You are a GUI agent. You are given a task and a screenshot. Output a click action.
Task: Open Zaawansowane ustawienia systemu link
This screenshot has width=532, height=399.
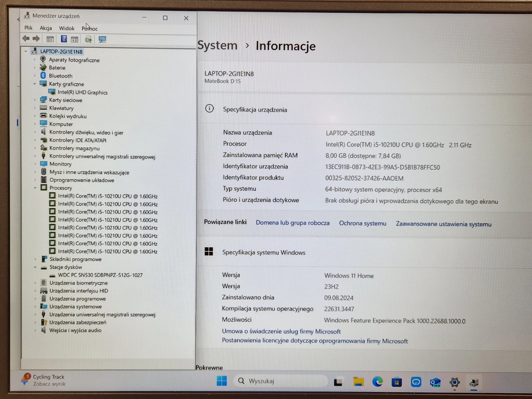[x=444, y=224]
